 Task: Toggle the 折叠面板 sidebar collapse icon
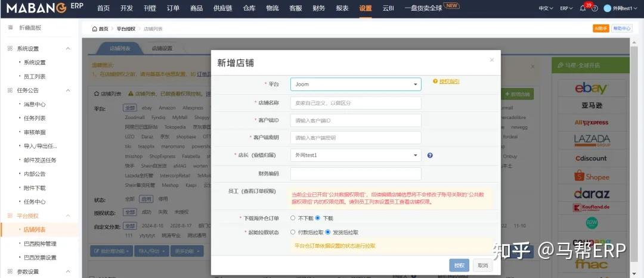click(x=10, y=27)
